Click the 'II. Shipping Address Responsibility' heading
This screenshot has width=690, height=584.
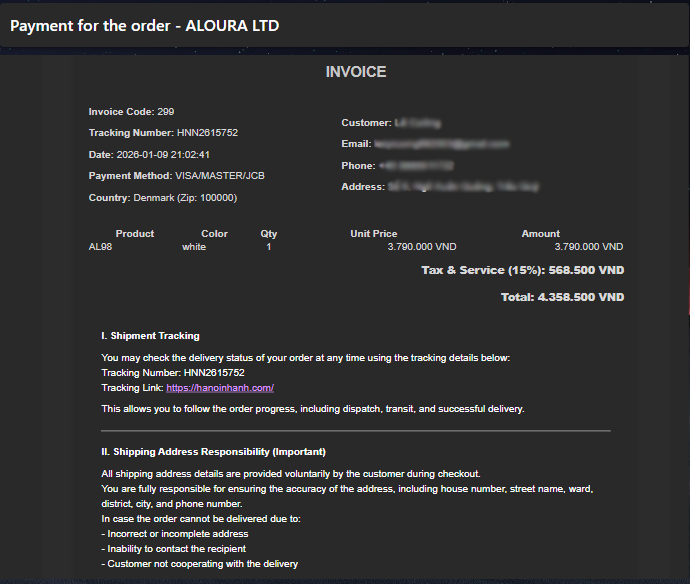coord(213,452)
